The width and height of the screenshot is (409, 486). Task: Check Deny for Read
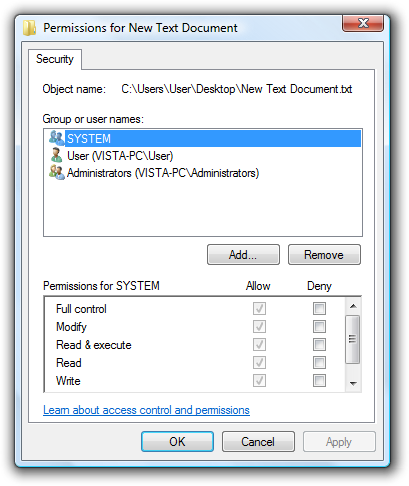319,362
